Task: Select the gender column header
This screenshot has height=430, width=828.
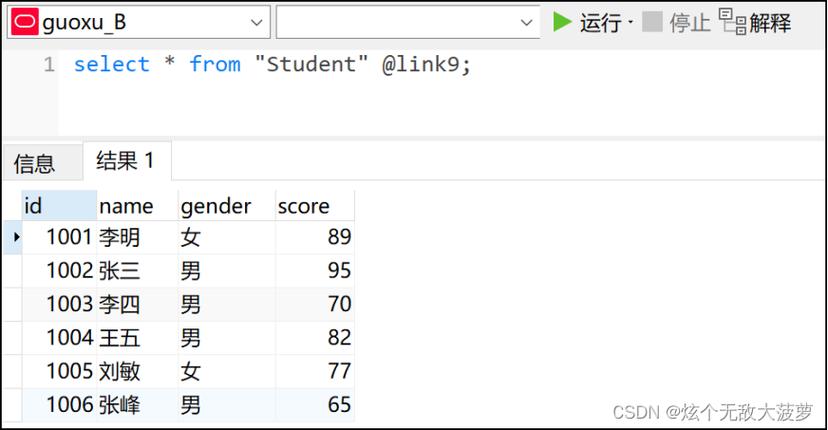Action: point(215,206)
